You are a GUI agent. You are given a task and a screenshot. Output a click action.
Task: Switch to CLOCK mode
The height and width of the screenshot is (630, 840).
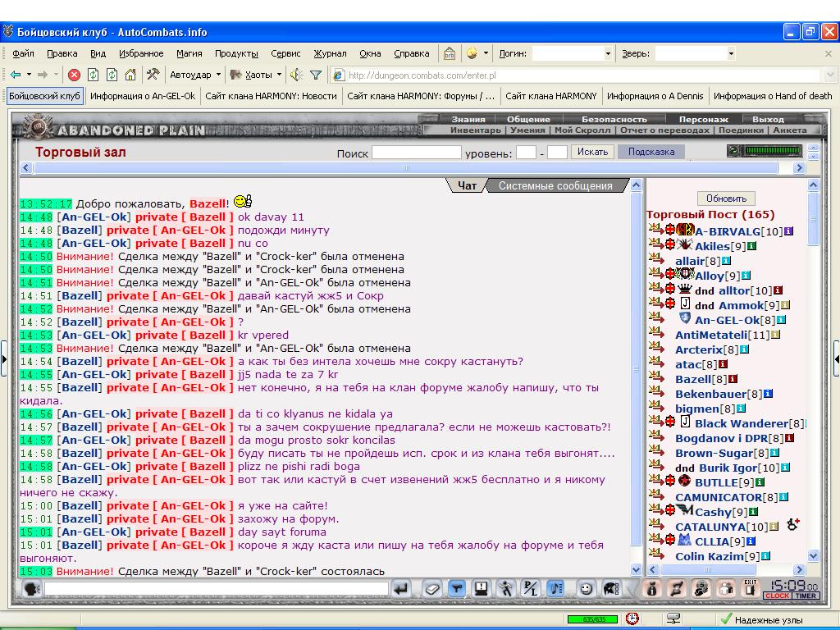pyautogui.click(x=777, y=596)
